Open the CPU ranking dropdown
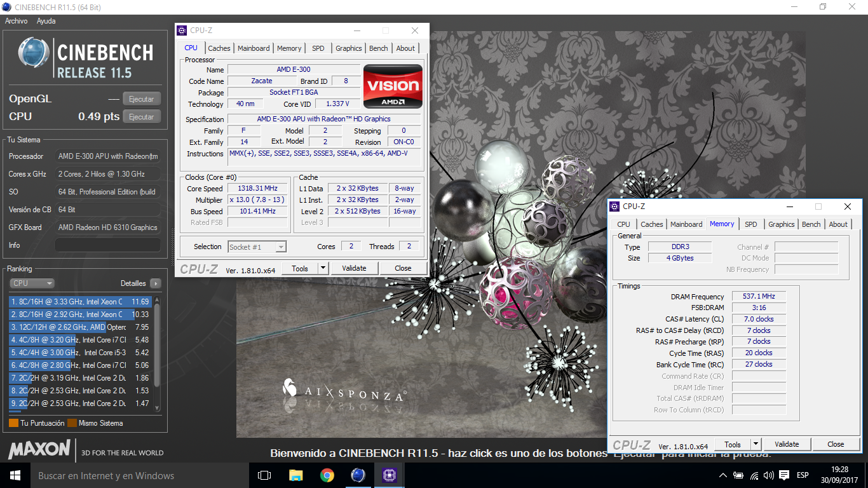The width and height of the screenshot is (868, 488). 32,283
